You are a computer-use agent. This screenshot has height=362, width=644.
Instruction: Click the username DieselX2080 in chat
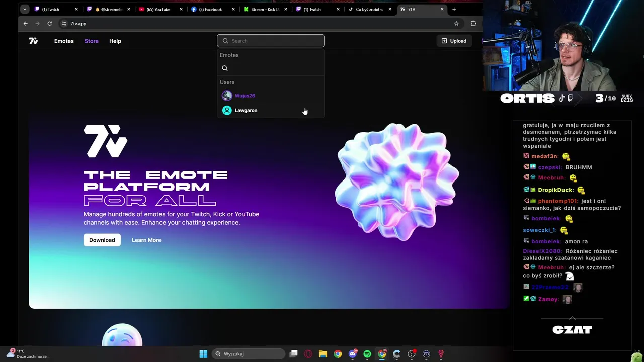[542, 251]
